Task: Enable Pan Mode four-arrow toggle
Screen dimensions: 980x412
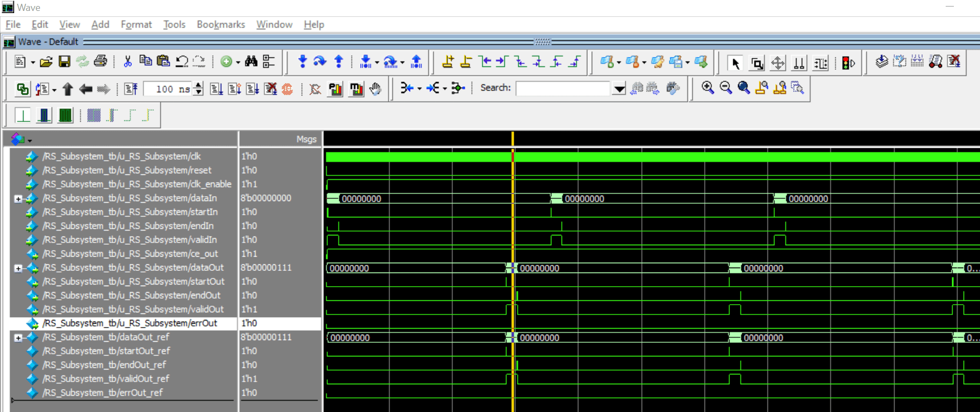Action: 778,63
